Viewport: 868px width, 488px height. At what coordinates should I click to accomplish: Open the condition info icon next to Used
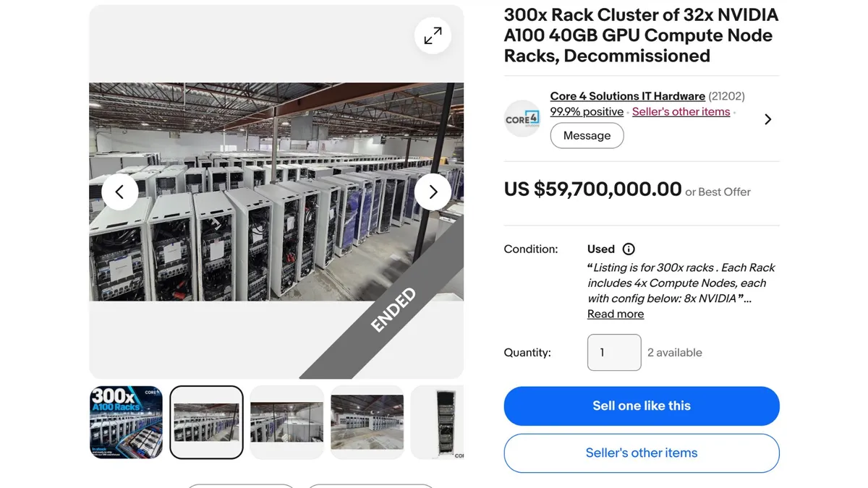pyautogui.click(x=629, y=249)
